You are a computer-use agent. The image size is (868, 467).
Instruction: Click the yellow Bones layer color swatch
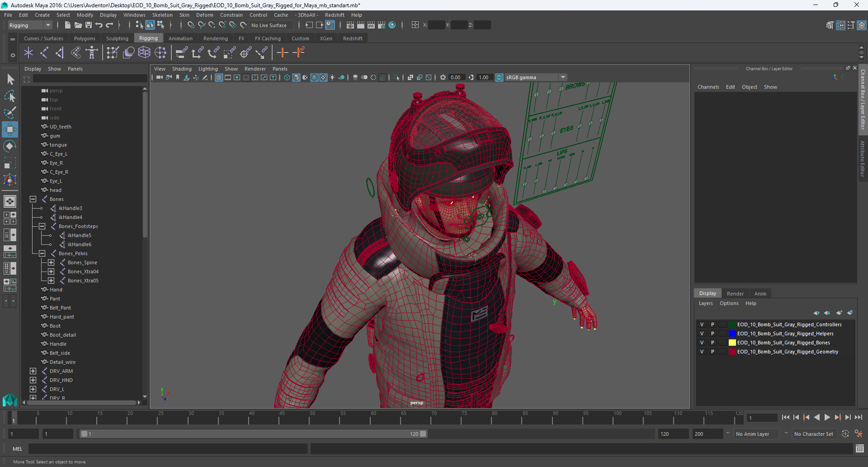[x=732, y=343]
